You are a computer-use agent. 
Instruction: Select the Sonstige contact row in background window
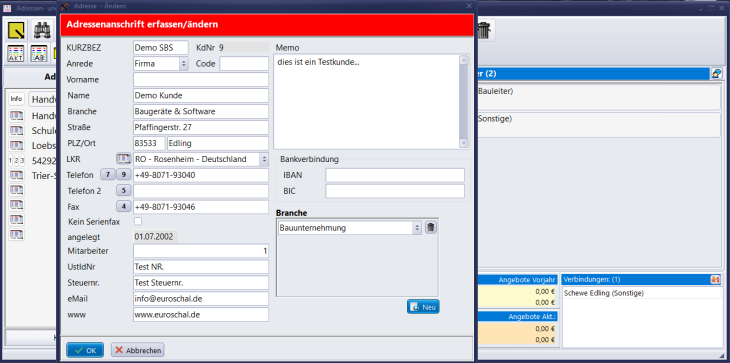click(598, 124)
